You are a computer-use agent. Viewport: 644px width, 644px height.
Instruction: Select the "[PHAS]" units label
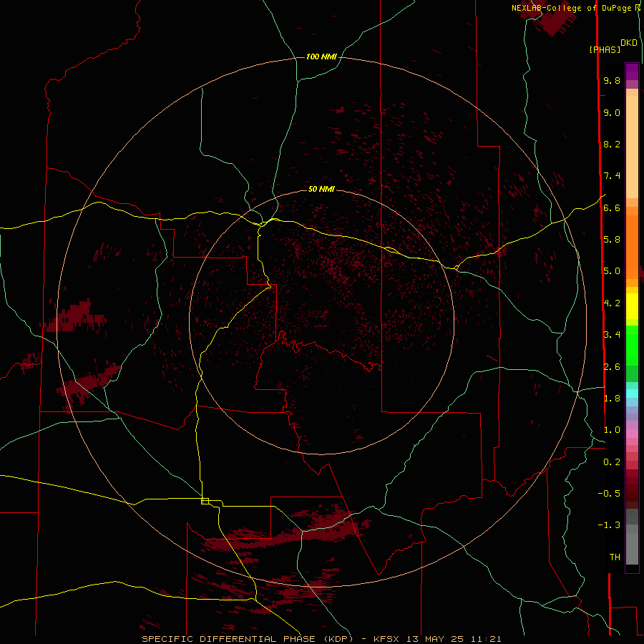(x=605, y=49)
